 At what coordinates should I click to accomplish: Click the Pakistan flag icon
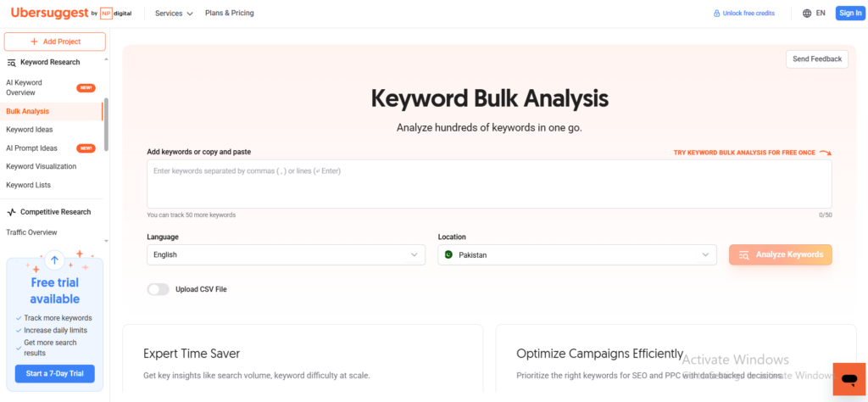tap(448, 254)
